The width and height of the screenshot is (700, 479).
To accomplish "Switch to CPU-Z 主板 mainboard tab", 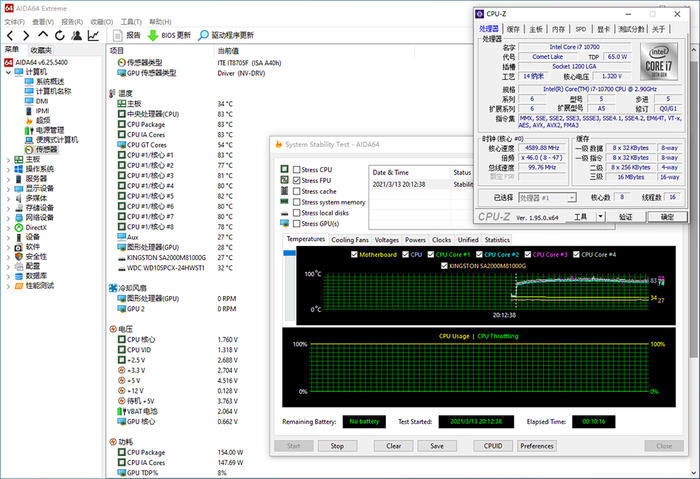I will (x=536, y=29).
